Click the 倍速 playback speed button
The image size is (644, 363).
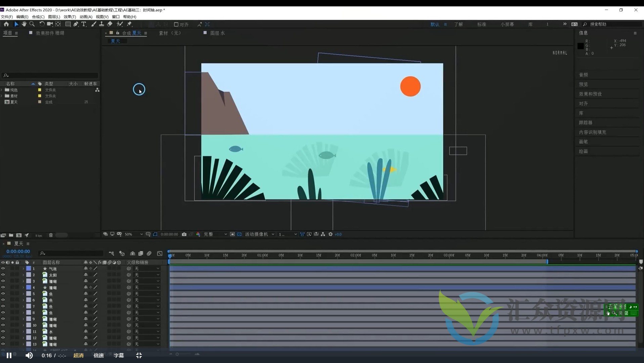(x=98, y=355)
